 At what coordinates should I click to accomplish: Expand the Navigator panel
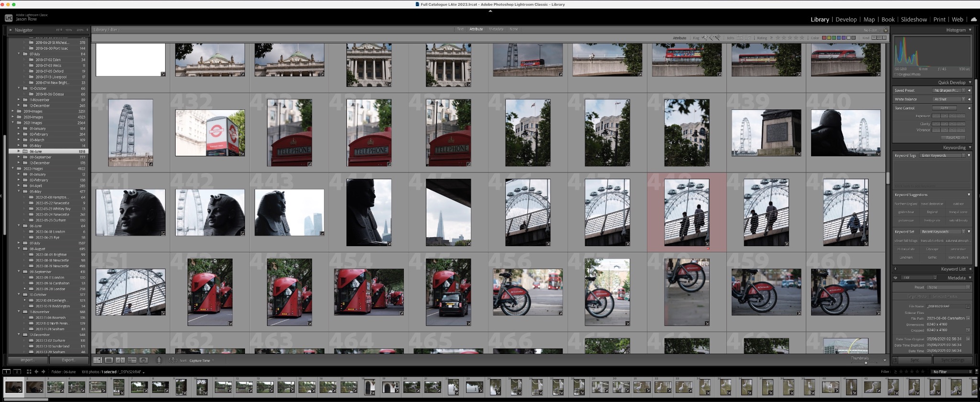click(11, 30)
